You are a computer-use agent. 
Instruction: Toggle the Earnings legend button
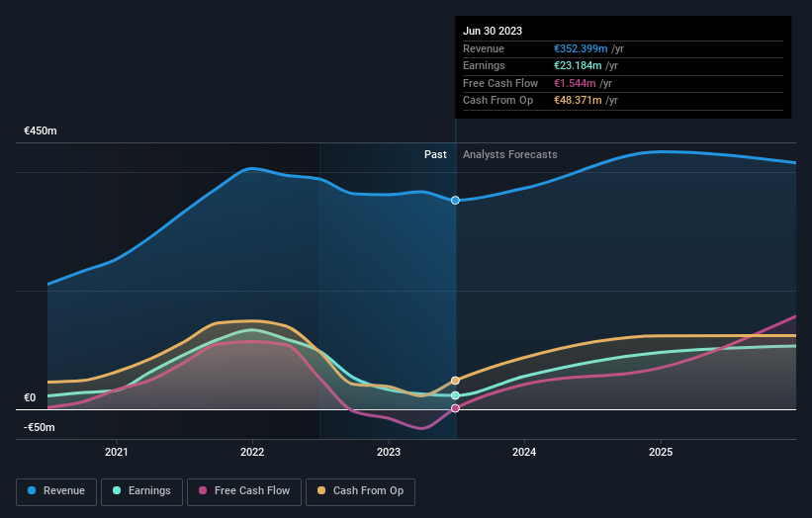tap(141, 491)
